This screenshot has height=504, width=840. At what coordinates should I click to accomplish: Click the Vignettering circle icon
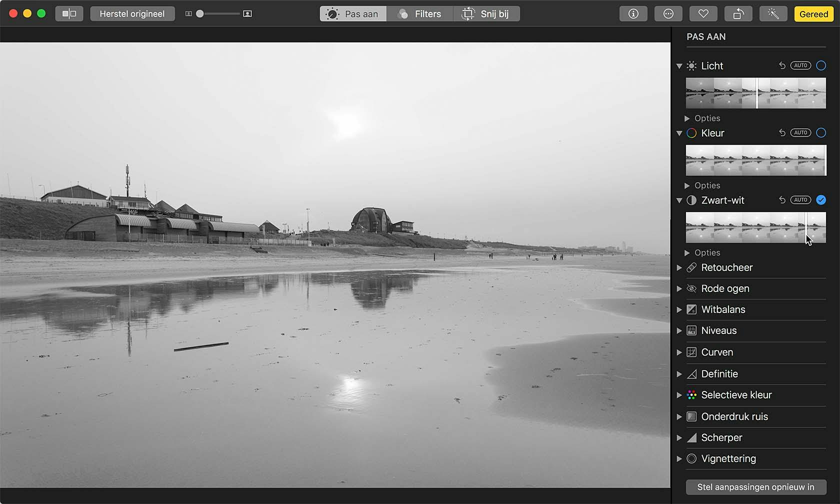691,458
